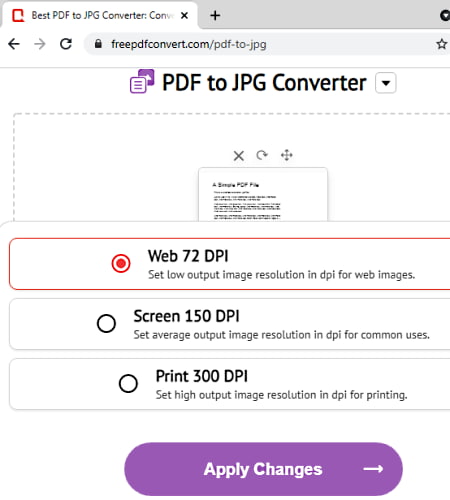The width and height of the screenshot is (450, 500).
Task: Open a new browser tab
Action: tap(215, 15)
